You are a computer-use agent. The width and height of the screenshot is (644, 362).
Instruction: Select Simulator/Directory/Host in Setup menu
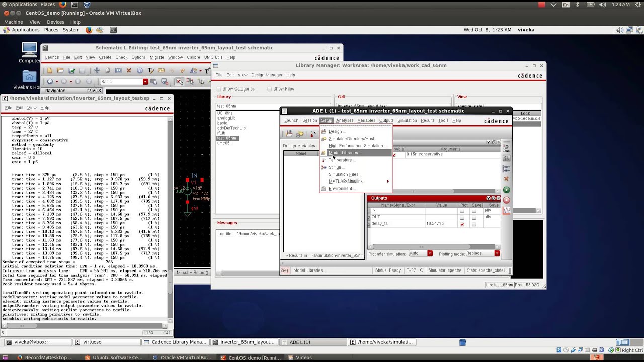[x=356, y=139]
